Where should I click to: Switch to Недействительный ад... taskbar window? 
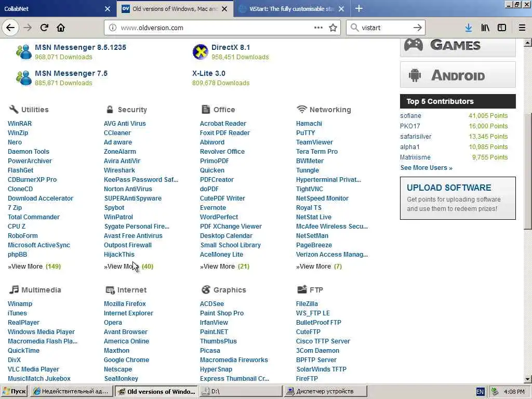(x=71, y=391)
